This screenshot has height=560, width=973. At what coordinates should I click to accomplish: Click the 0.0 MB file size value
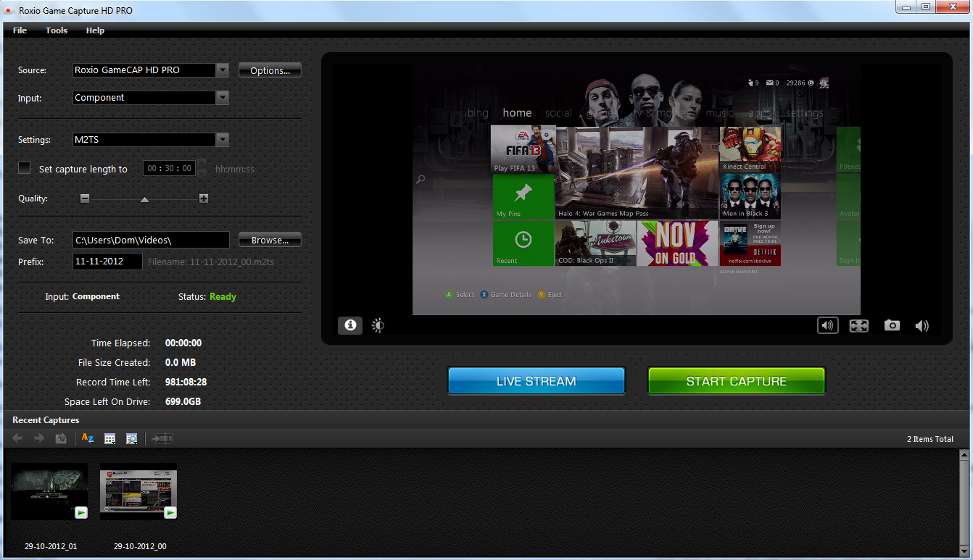click(x=181, y=362)
